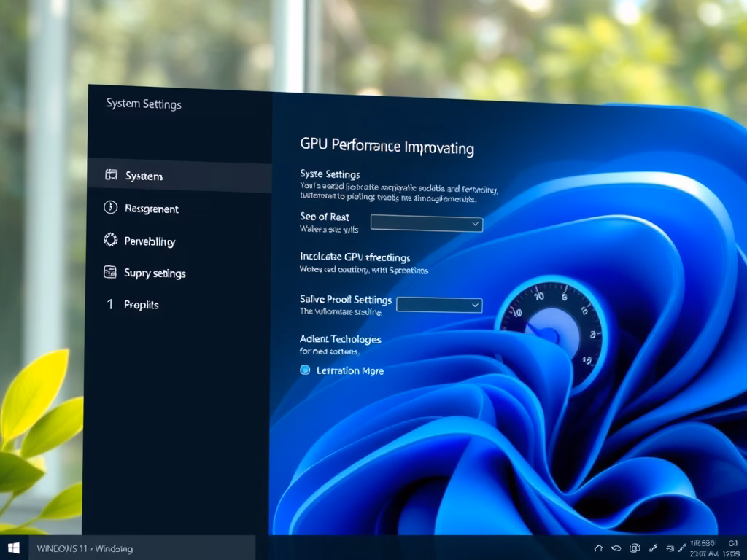The height and width of the screenshot is (560, 747).
Task: Click the Windows Start logo button
Action: coord(13,548)
